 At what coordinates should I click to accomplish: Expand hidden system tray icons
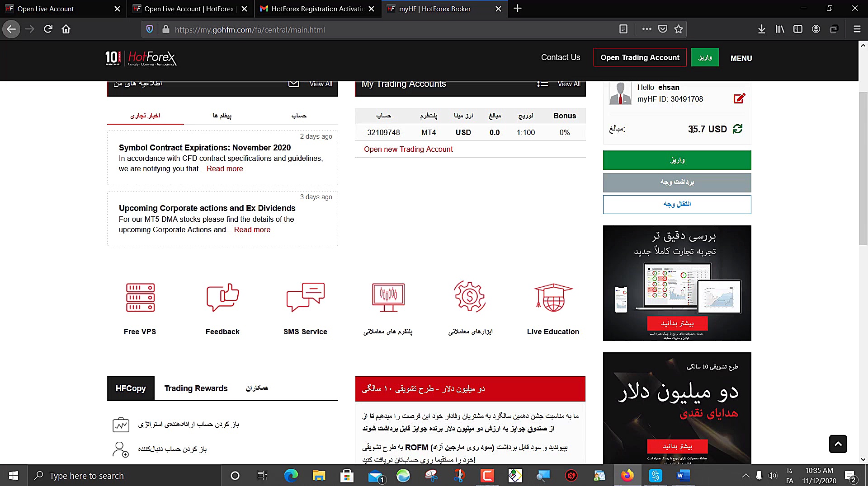[x=746, y=475]
